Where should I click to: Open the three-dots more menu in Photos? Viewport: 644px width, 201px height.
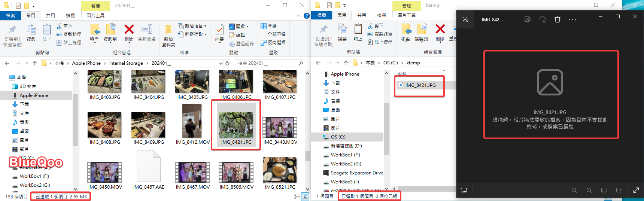click(572, 19)
